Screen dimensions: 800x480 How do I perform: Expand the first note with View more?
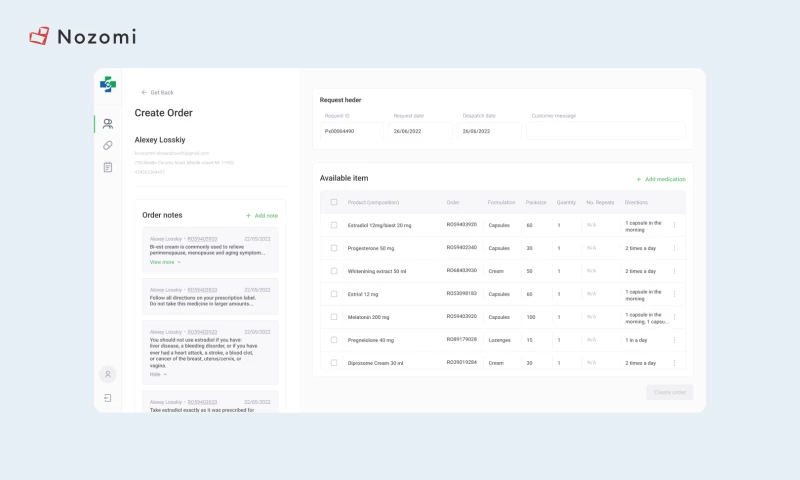pyautogui.click(x=165, y=262)
